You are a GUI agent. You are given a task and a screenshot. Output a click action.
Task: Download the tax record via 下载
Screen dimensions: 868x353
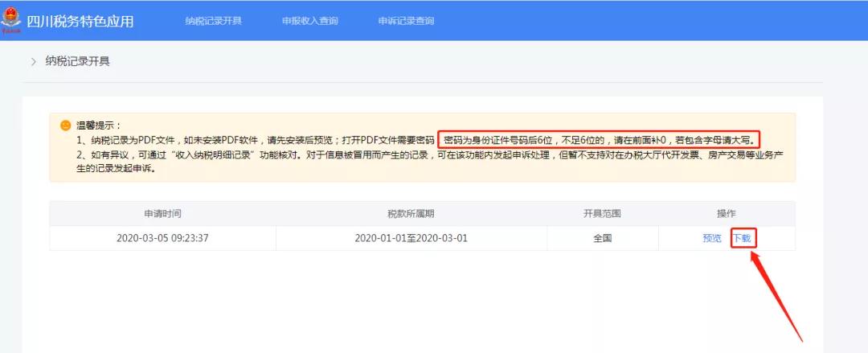(742, 238)
